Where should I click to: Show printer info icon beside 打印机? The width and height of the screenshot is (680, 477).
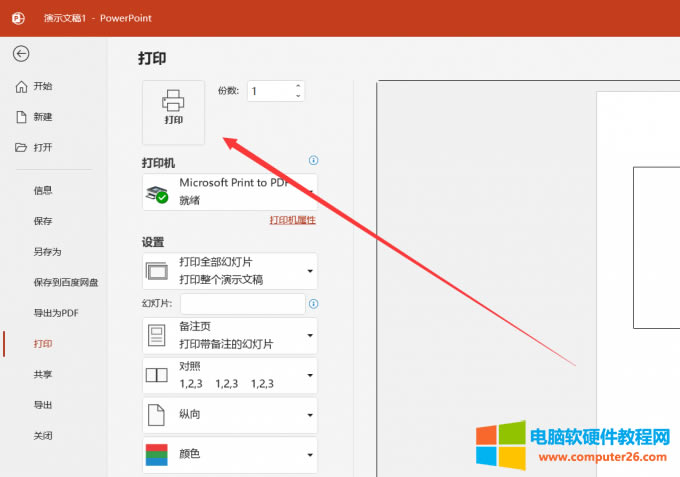[313, 160]
